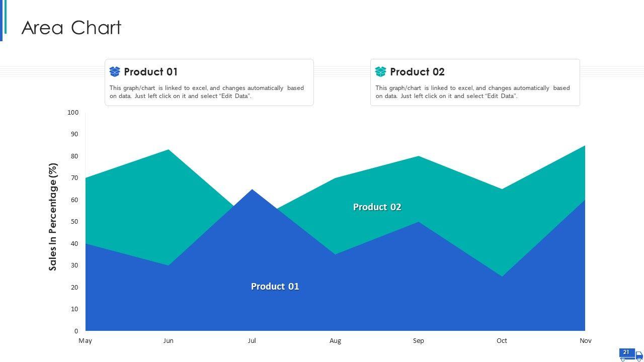Click the white Product 02 label inside chart
Image resolution: width=644 pixels, height=362 pixels.
click(x=377, y=207)
